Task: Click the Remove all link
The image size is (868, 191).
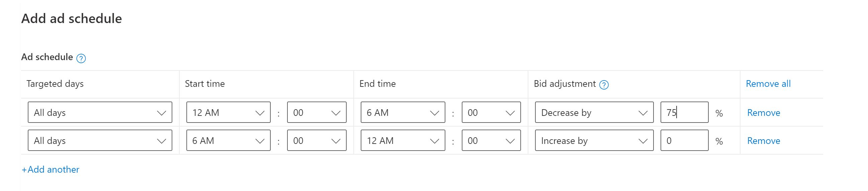Action: tap(768, 84)
